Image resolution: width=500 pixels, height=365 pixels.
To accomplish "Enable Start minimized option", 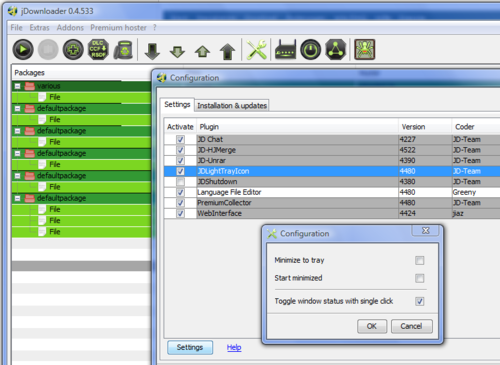I will (x=420, y=278).
